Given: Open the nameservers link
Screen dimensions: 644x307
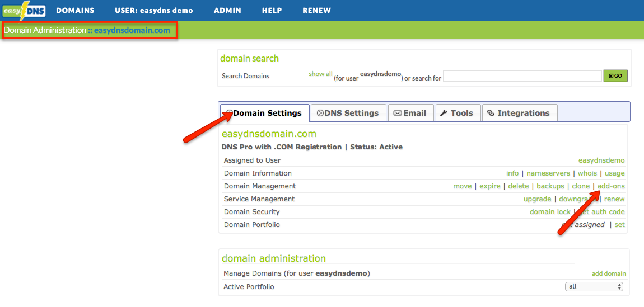Looking at the screenshot, I should click(x=548, y=173).
